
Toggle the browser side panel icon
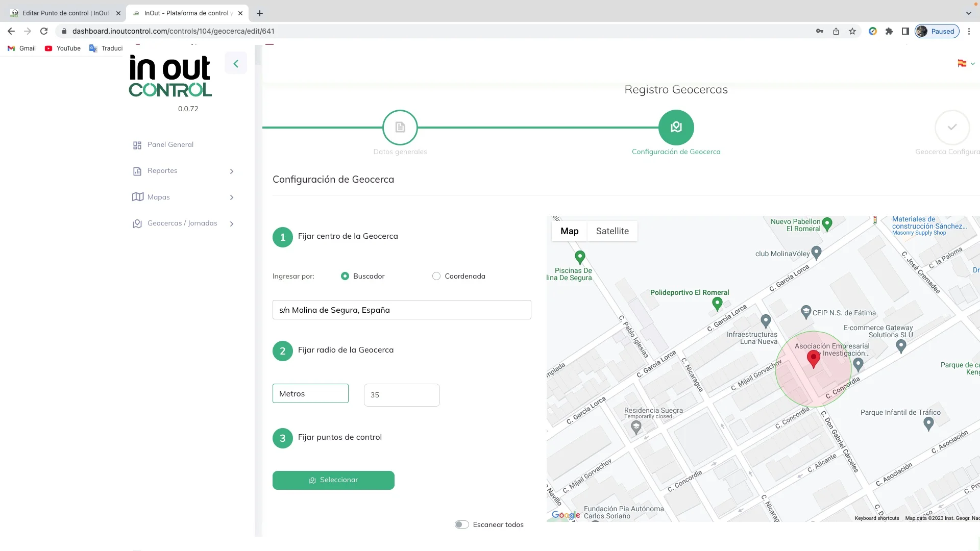tap(905, 31)
